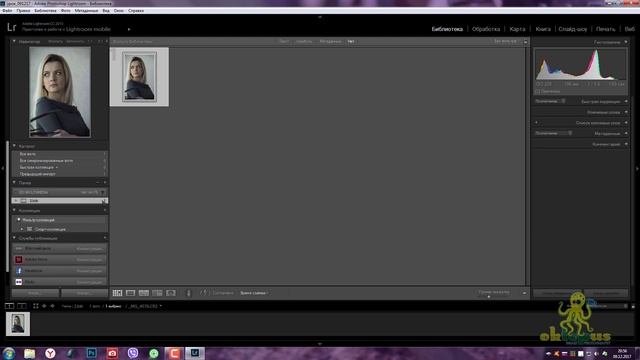Open Справка menu
Screen dimensions: 640x360
pyautogui.click(x=136, y=11)
